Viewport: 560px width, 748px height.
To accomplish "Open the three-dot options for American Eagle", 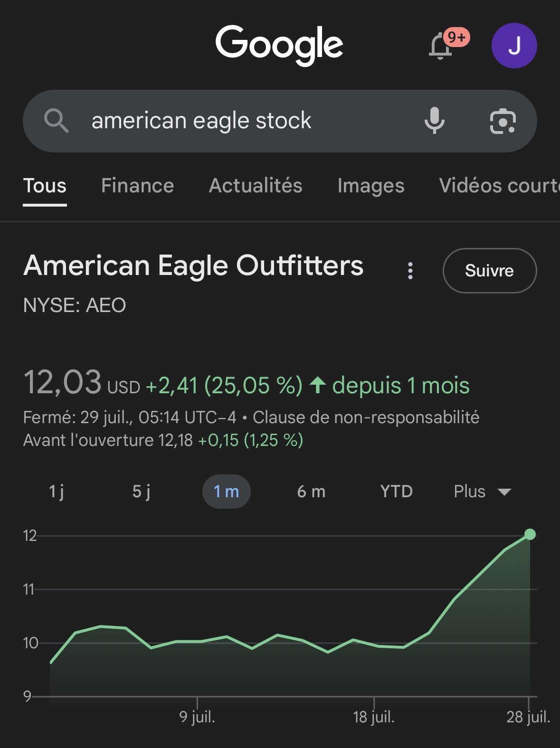I will tap(410, 271).
